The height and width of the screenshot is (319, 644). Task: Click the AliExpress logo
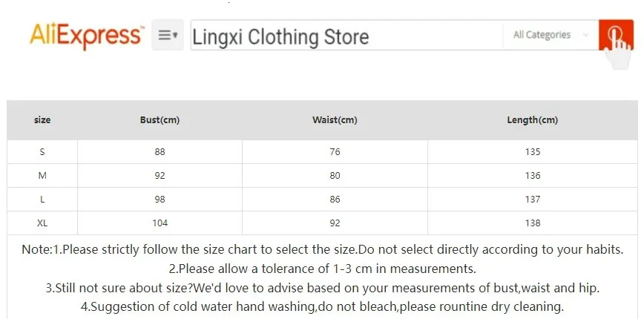[x=87, y=36]
